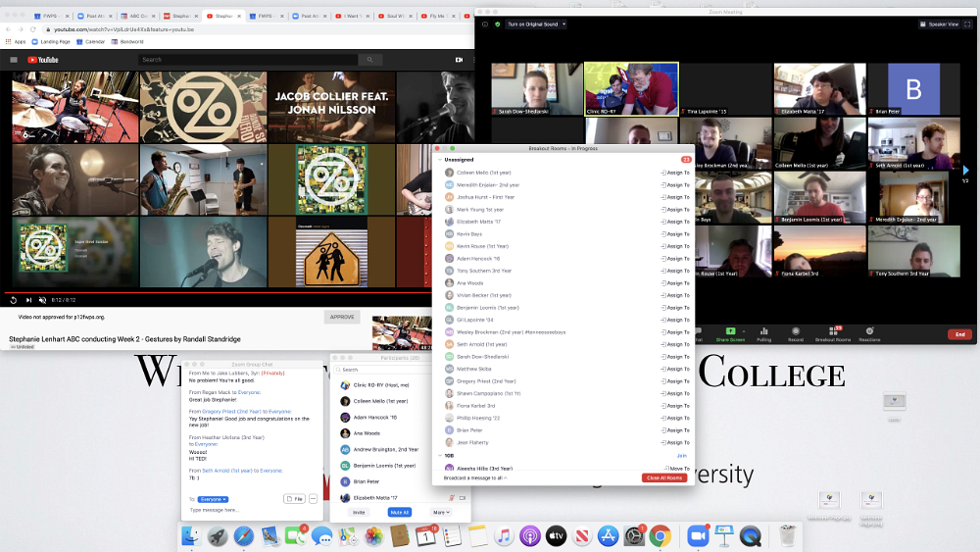Viewport: 980px width, 552px height.
Task: Open System Preferences from the Dock
Action: 634,535
